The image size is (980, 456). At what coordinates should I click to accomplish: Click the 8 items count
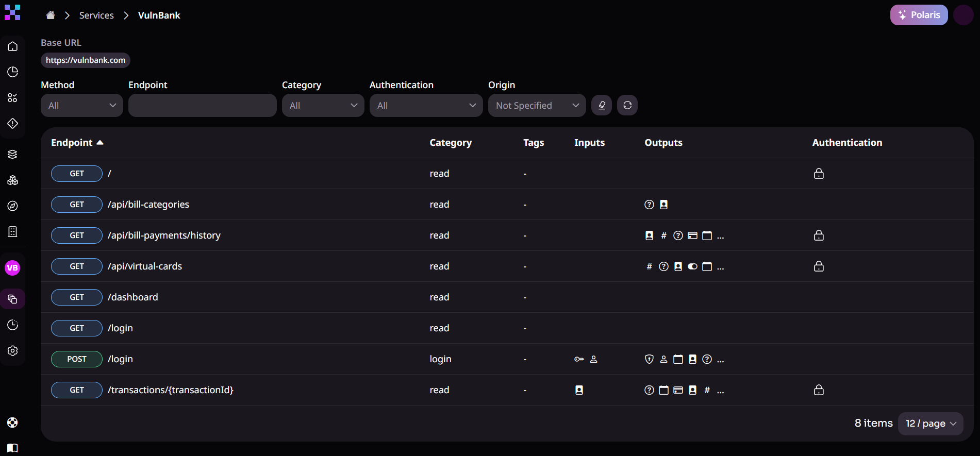tap(874, 423)
